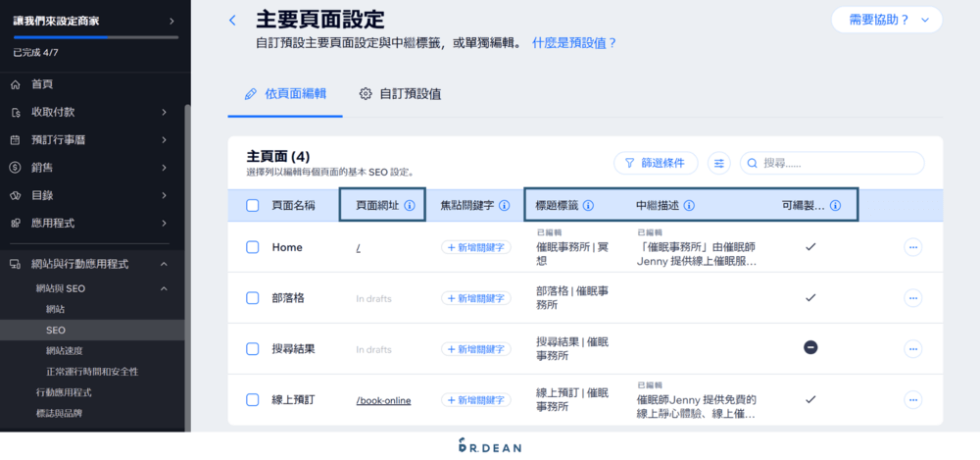Open 網站 in the sidebar
Screen dimensions: 980x460
tap(55, 309)
